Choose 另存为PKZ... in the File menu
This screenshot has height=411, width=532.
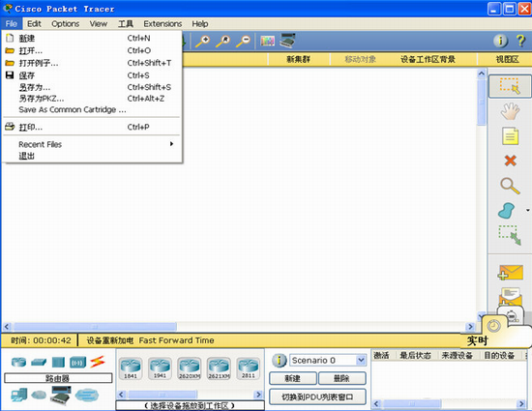tap(92, 99)
